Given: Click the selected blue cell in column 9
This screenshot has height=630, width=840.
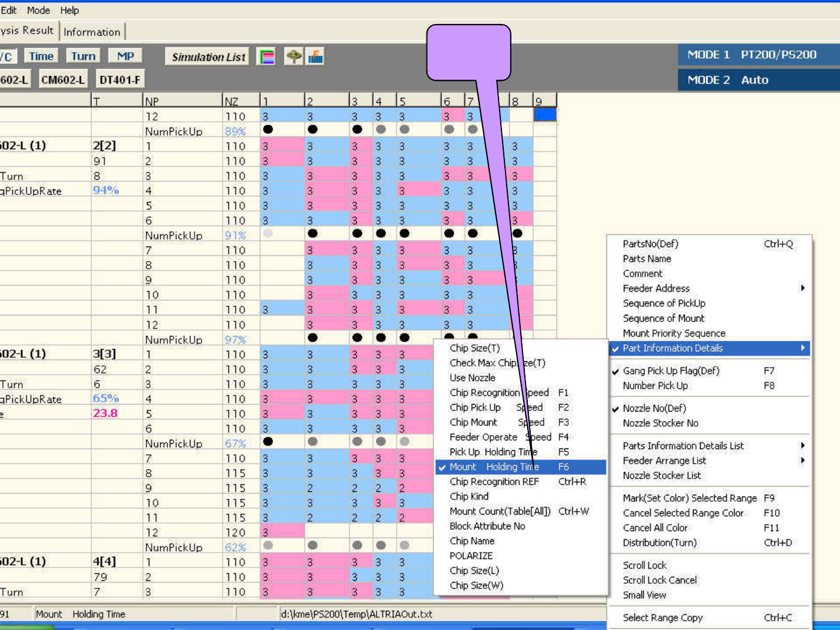Looking at the screenshot, I should [544, 115].
